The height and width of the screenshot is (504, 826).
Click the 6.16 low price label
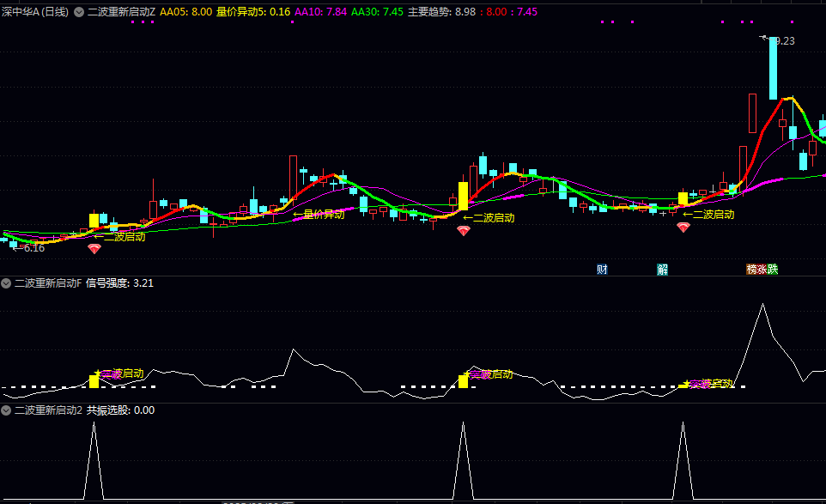coord(33,248)
